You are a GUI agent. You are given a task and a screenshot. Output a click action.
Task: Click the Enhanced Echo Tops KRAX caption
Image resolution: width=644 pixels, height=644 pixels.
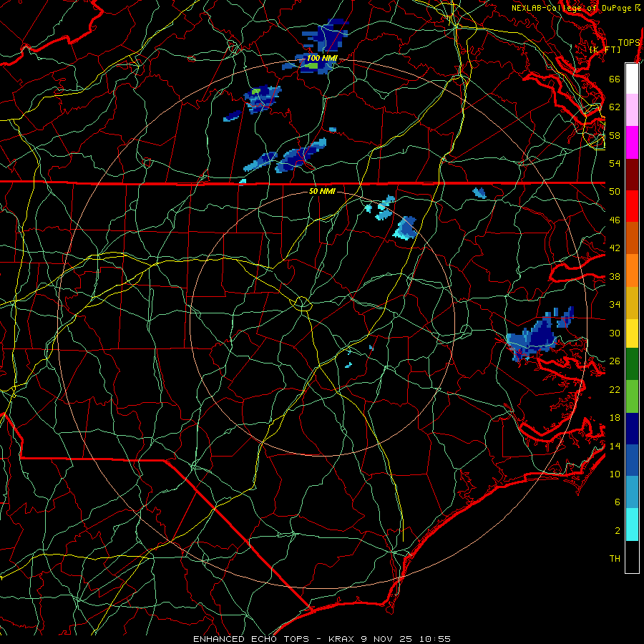(x=322, y=639)
